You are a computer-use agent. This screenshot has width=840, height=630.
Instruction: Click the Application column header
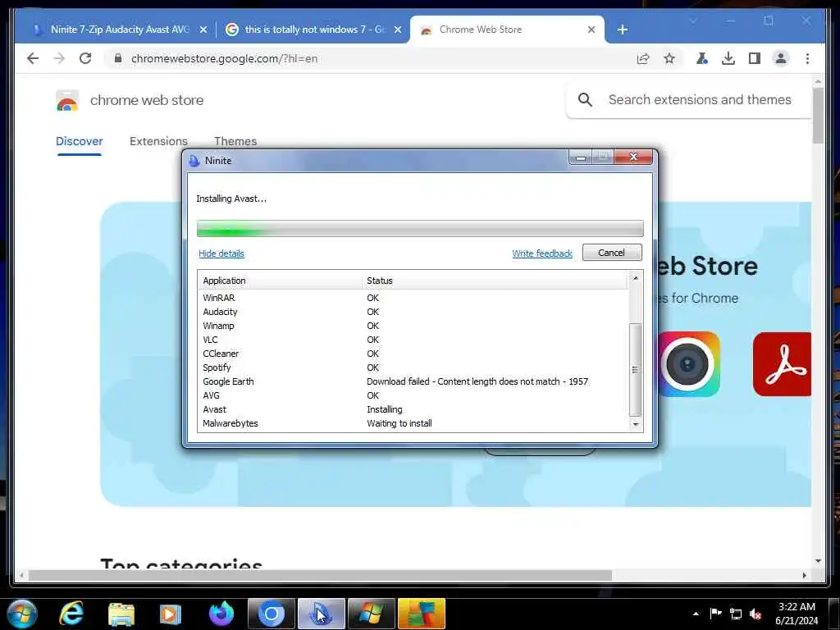click(281, 281)
